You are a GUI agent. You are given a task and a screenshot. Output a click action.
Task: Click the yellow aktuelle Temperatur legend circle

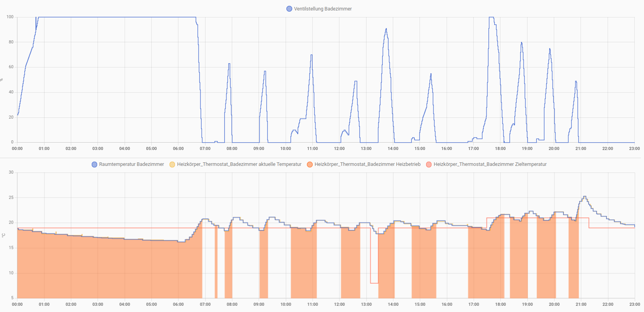172,164
